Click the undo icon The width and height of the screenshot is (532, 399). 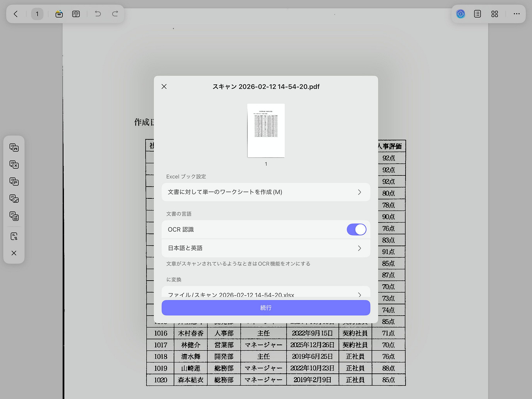[98, 14]
